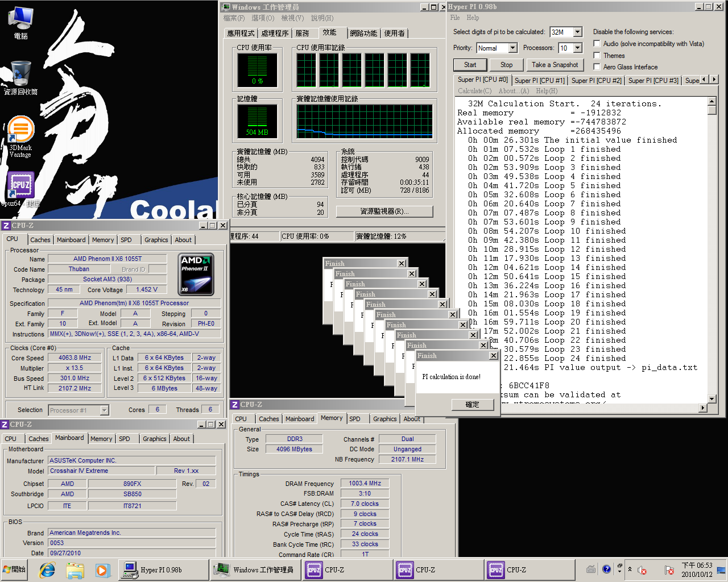The image size is (728, 582).
Task: Close the front Finish dialog with X
Action: 494,356
